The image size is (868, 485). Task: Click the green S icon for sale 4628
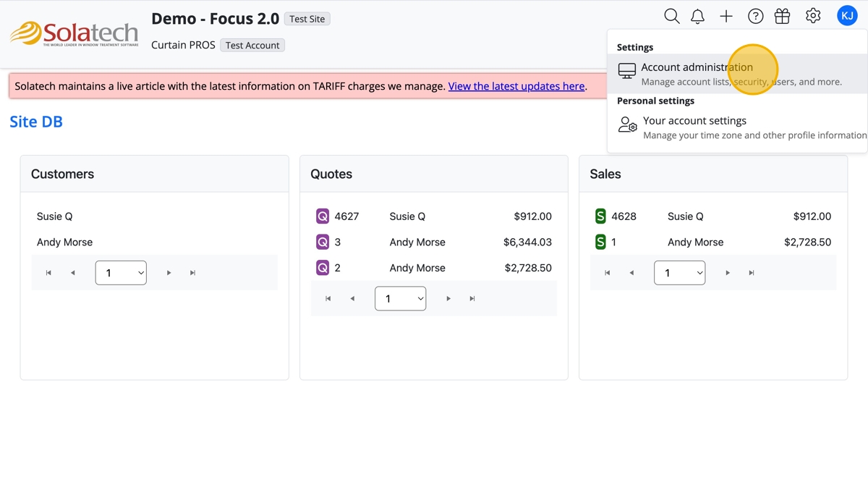point(600,216)
